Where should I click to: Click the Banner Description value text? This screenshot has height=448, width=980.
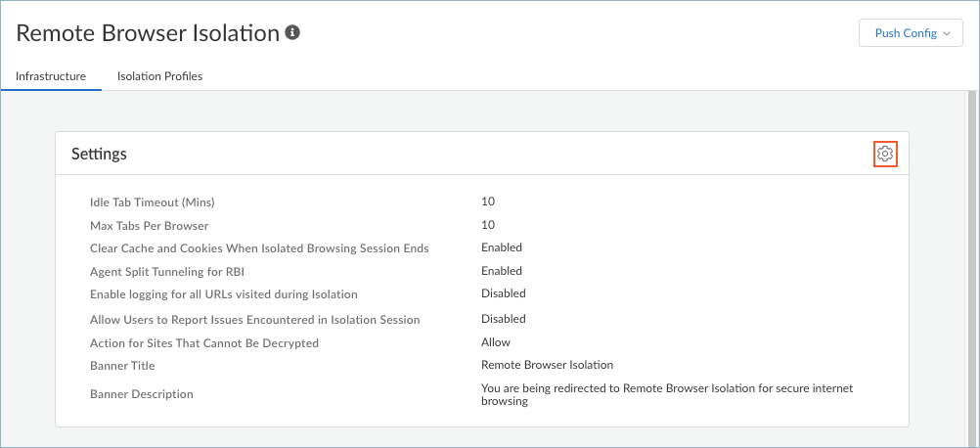(666, 394)
